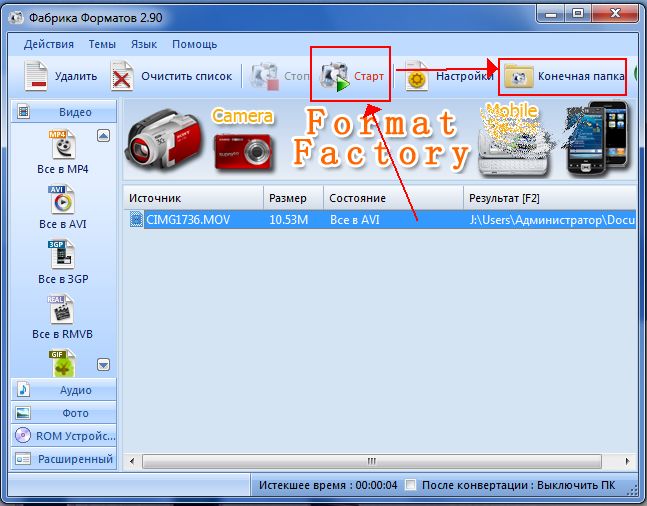This screenshot has height=506, width=647.
Task: Enable После конвертации: Выключить ПК checkbox
Action: 411,485
